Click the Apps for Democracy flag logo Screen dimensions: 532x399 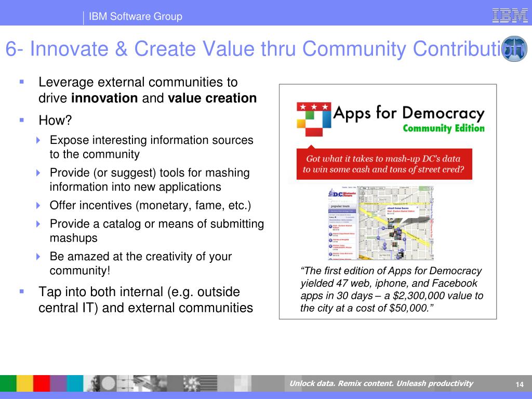point(314,119)
